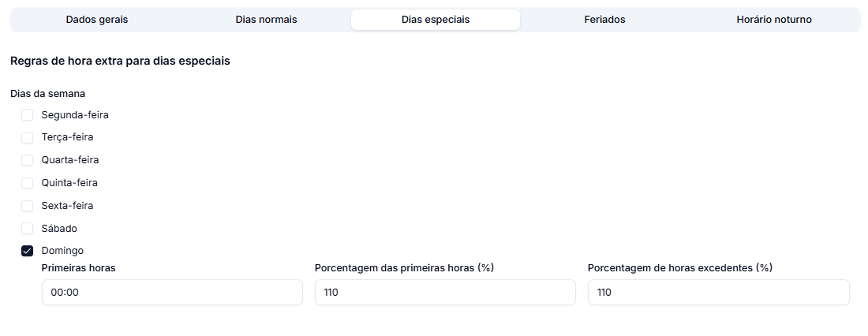Enable the Segunda-feira checkbox

[x=27, y=115]
